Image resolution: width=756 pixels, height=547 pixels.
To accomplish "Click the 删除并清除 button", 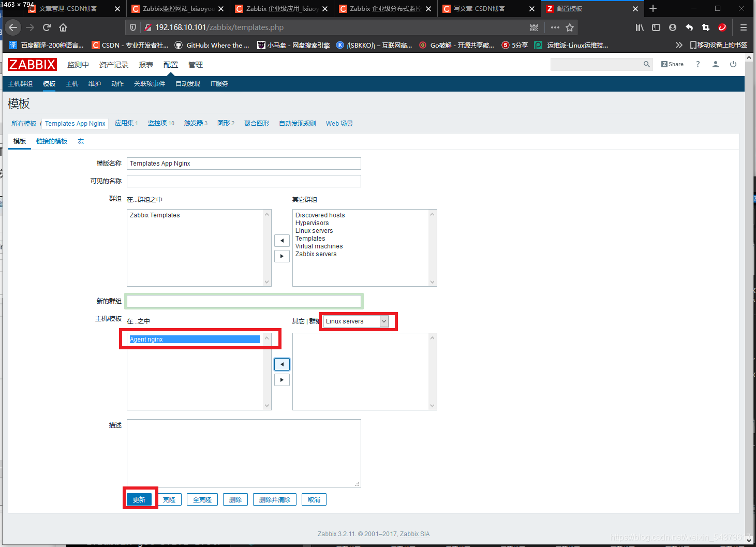I will click(275, 499).
